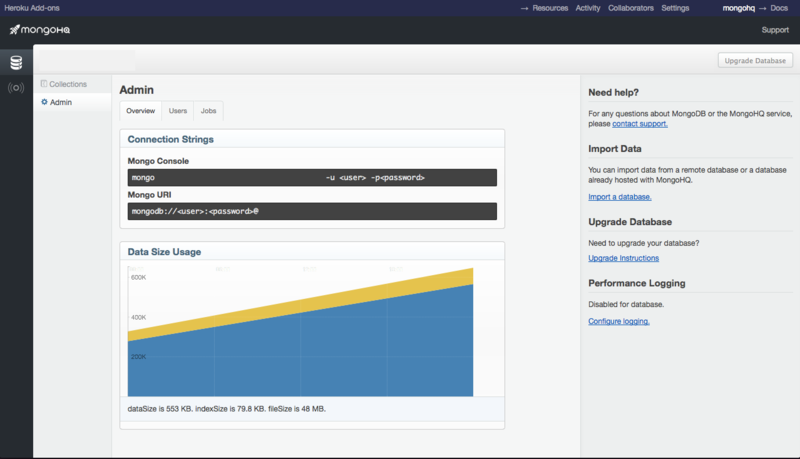Viewport: 800px width, 459px height.
Task: Open the Docs link in top bar
Action: [x=779, y=8]
